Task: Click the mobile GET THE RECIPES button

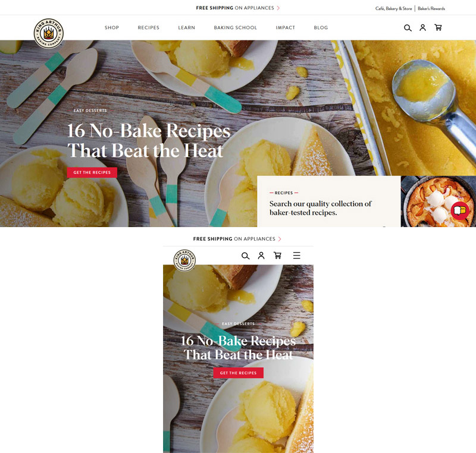Action: (239, 373)
